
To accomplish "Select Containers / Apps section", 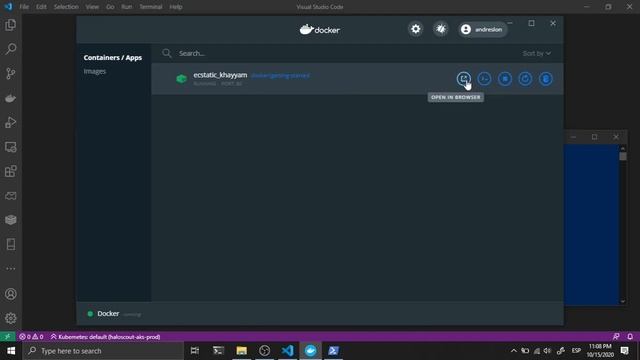I will [x=113, y=58].
